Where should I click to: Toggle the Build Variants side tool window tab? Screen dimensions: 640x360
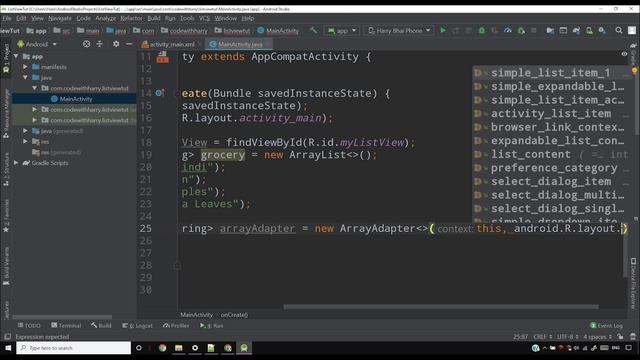(6, 266)
